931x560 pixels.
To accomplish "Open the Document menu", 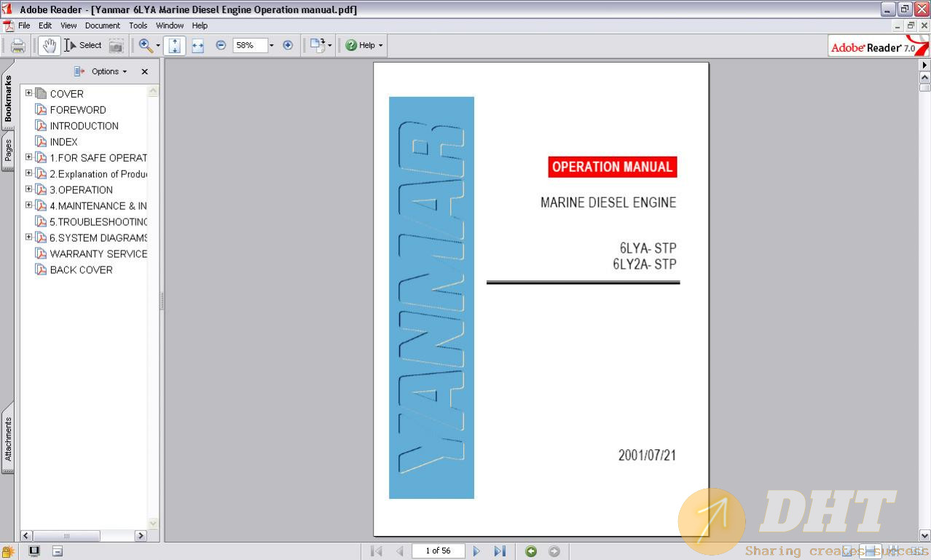I will tap(102, 25).
